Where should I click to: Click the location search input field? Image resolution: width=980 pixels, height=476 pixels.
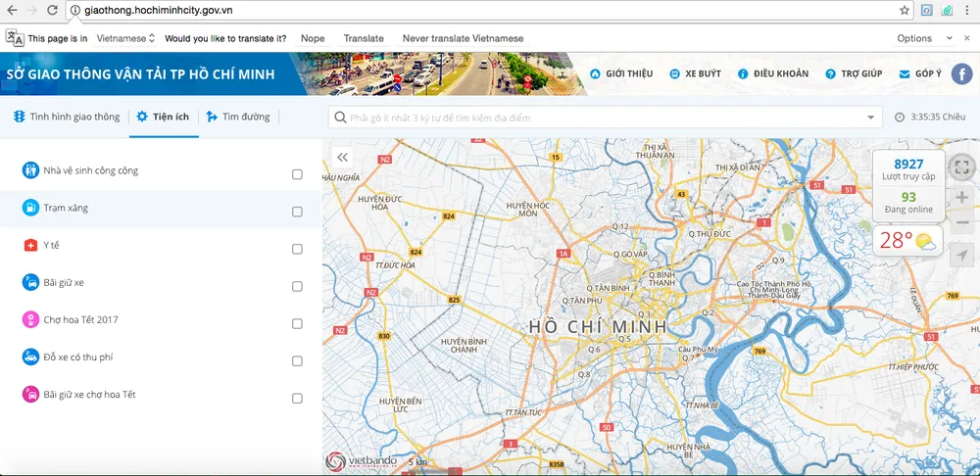point(598,118)
